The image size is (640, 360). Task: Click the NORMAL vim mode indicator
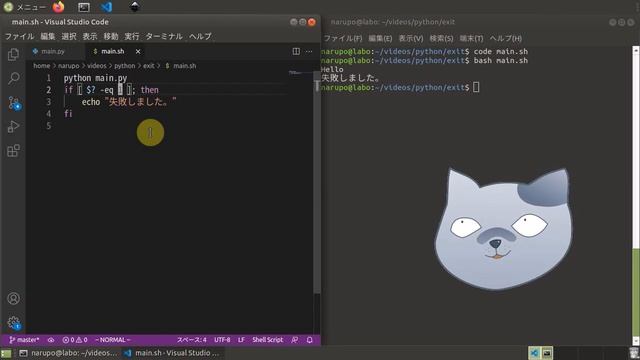pyautogui.click(x=113, y=340)
